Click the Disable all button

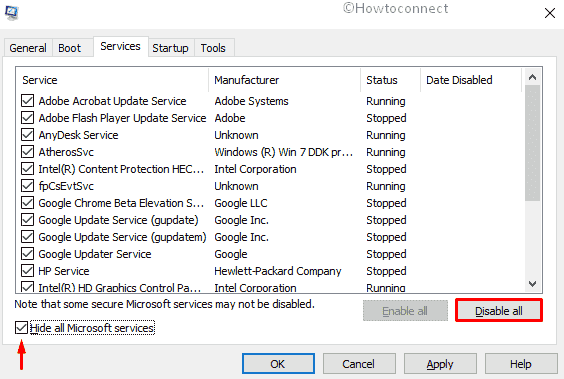tap(499, 310)
